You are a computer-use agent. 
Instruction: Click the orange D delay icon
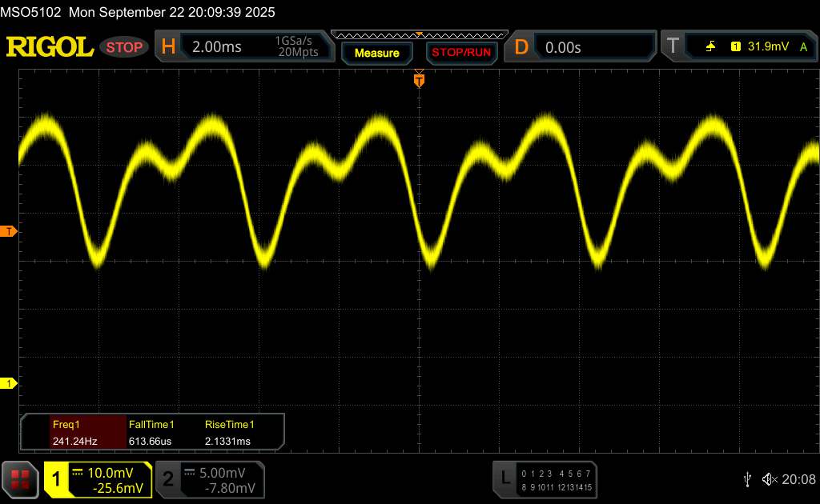pyautogui.click(x=521, y=47)
